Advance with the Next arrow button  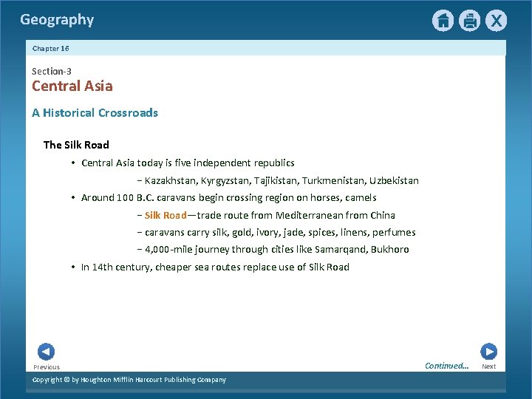point(488,352)
